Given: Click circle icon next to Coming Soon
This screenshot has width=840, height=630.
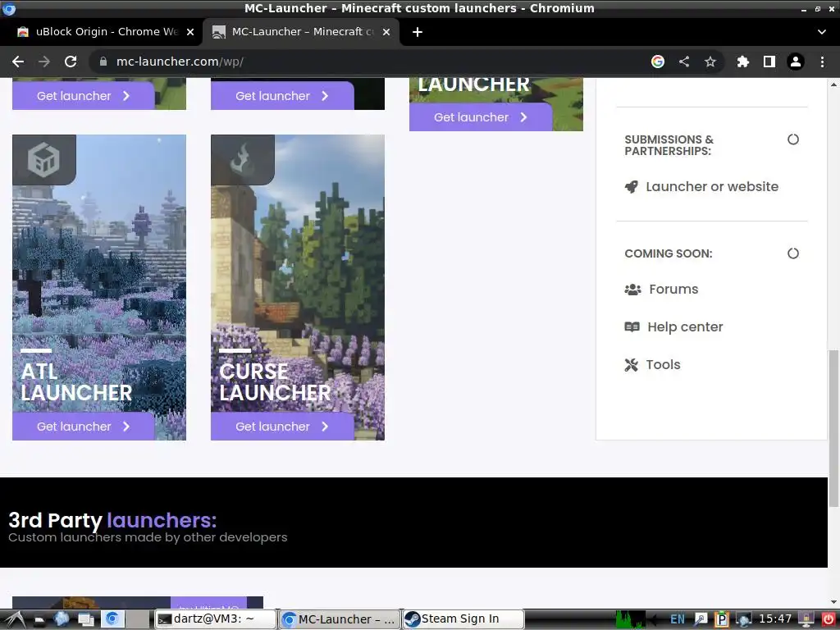Looking at the screenshot, I should tap(793, 253).
